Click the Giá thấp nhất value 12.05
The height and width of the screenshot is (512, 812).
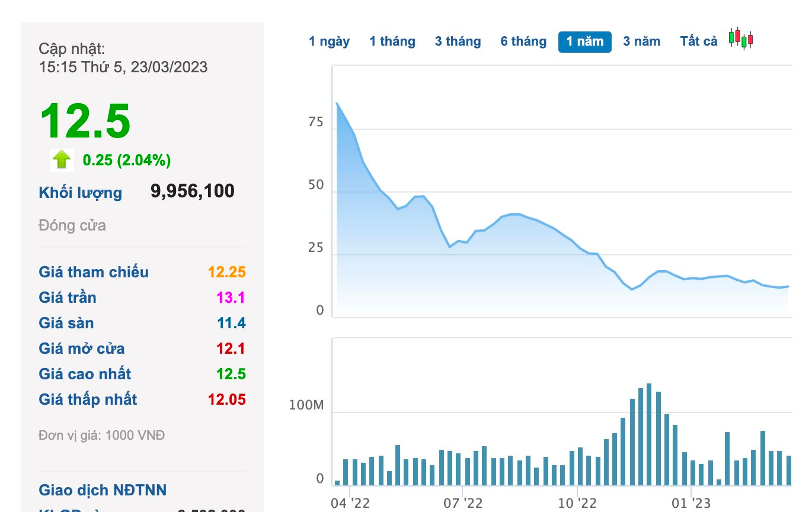[x=226, y=399]
